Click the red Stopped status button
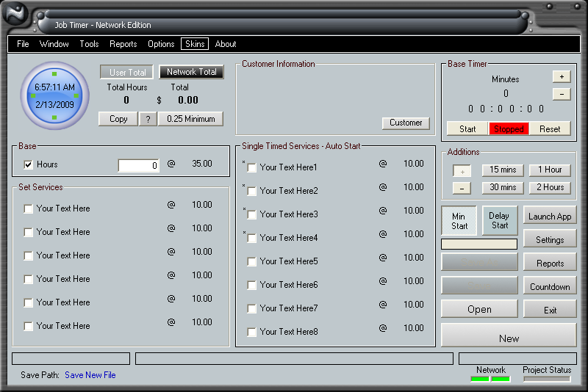Image resolution: width=588 pixels, height=392 pixels. [x=509, y=128]
